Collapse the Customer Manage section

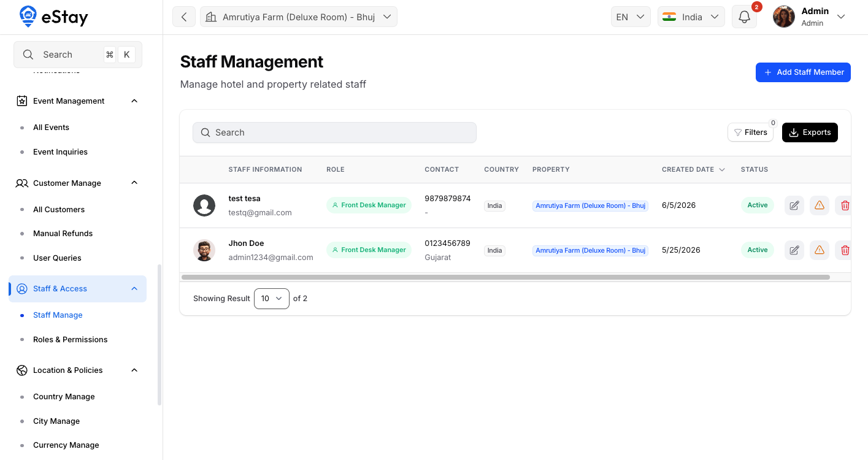[x=134, y=183]
